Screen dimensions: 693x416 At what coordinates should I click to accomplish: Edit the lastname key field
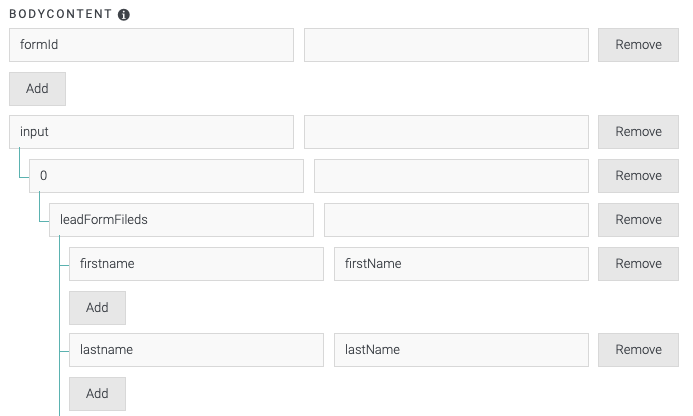[x=196, y=350]
